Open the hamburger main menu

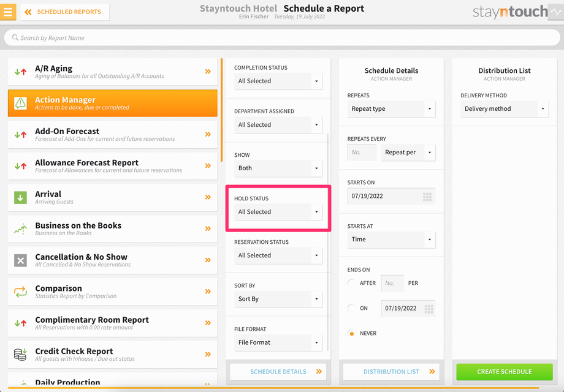click(x=7, y=12)
